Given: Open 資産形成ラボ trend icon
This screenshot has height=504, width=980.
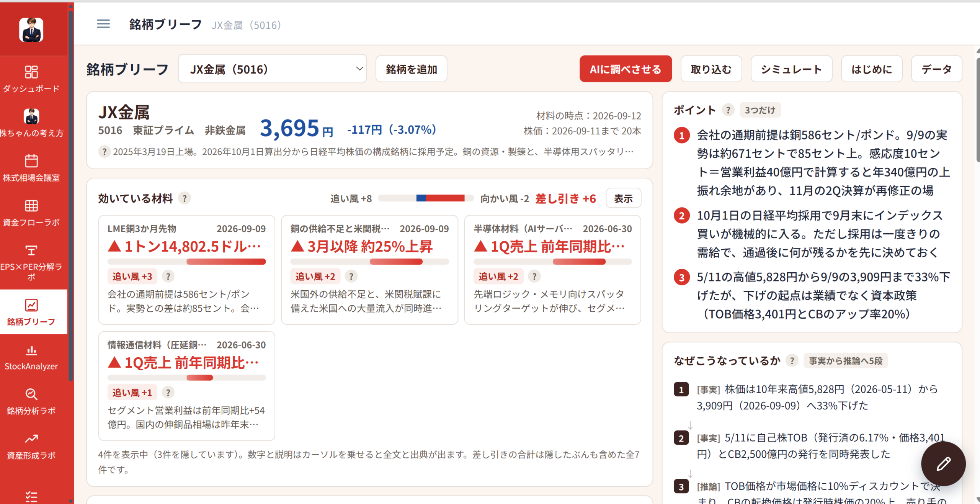Looking at the screenshot, I should point(31,439).
